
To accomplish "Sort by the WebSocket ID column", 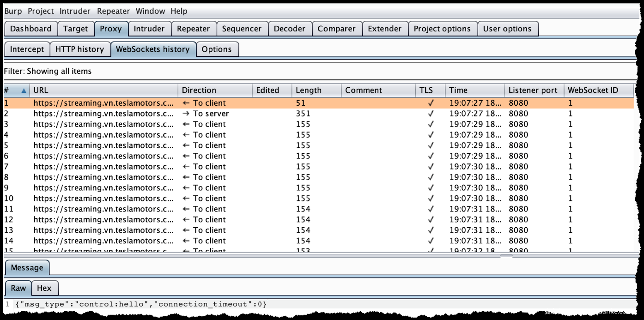I will click(x=592, y=91).
